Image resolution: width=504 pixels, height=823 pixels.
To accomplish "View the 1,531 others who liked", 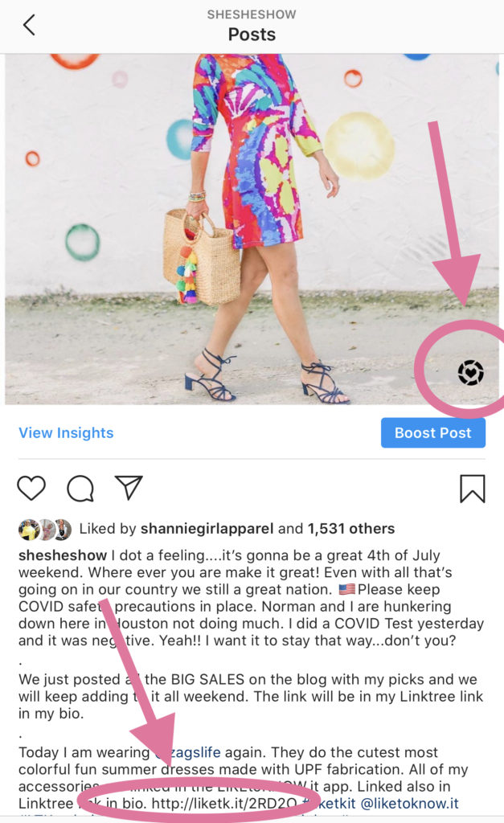I will (351, 529).
